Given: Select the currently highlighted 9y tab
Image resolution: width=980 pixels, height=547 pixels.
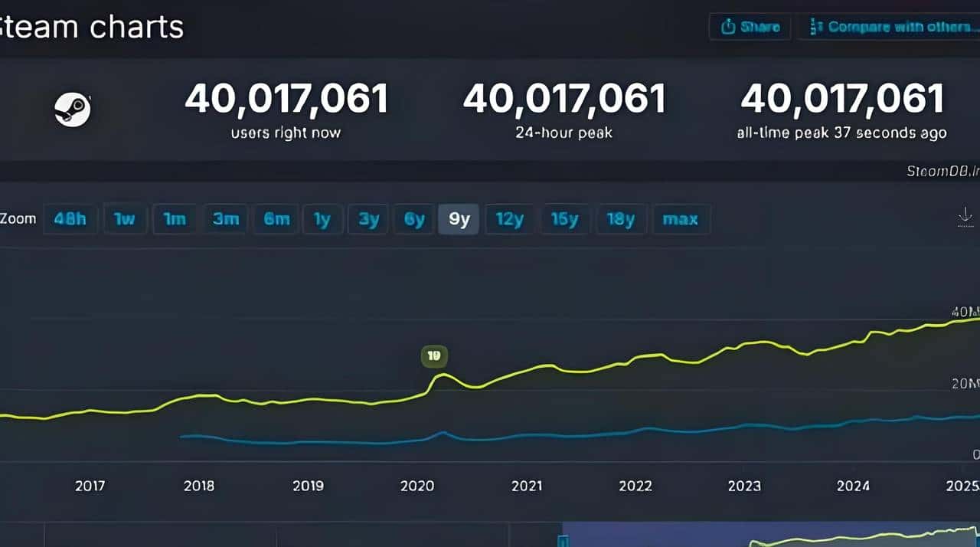Looking at the screenshot, I should (458, 218).
